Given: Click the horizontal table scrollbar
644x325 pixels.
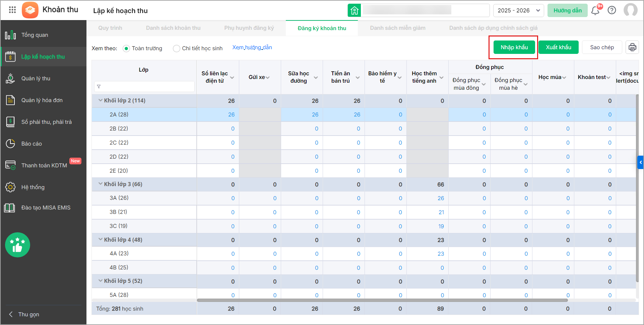Looking at the screenshot, I should (x=382, y=300).
